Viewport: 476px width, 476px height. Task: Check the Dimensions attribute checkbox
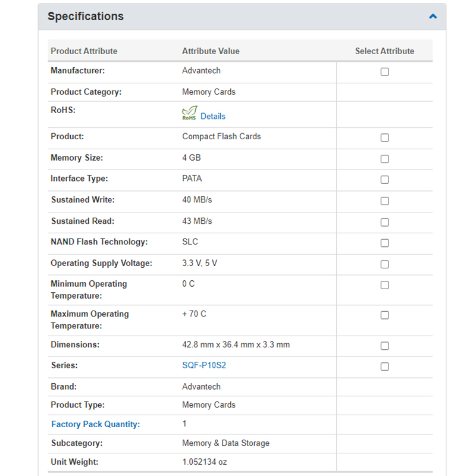pos(384,346)
